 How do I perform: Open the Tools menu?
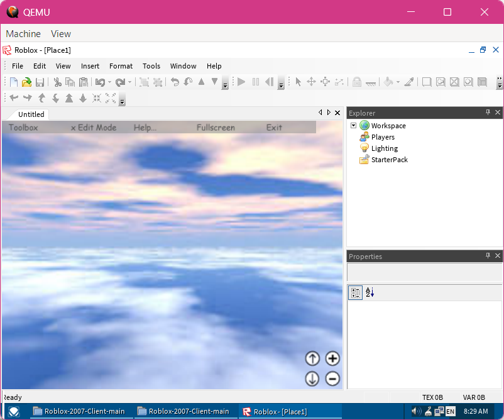coord(151,66)
